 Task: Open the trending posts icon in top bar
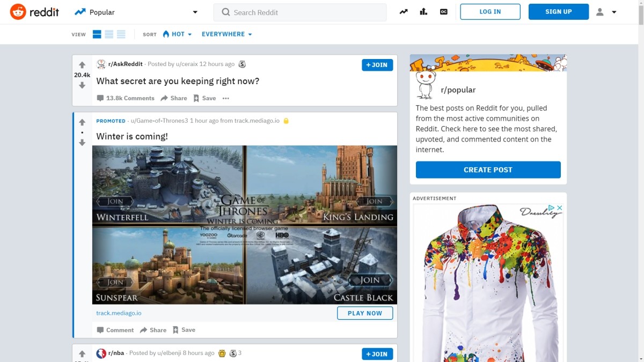pyautogui.click(x=403, y=11)
